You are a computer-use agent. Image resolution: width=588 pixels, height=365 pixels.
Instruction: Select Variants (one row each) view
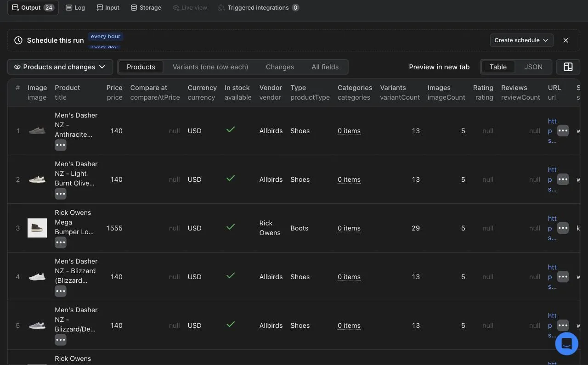click(210, 67)
